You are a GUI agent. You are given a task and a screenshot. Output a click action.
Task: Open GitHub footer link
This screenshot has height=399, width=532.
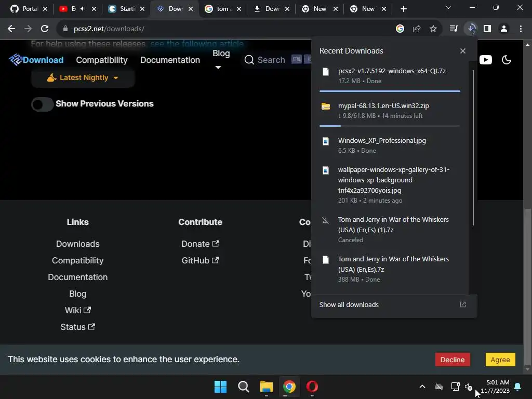click(x=200, y=261)
